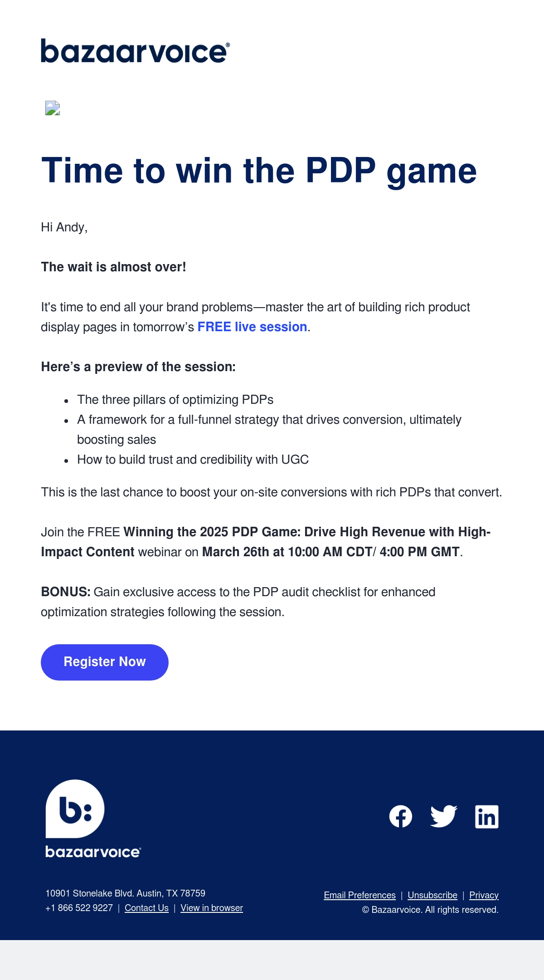
Task: Click the Stonelake Blvd address text
Action: (125, 893)
